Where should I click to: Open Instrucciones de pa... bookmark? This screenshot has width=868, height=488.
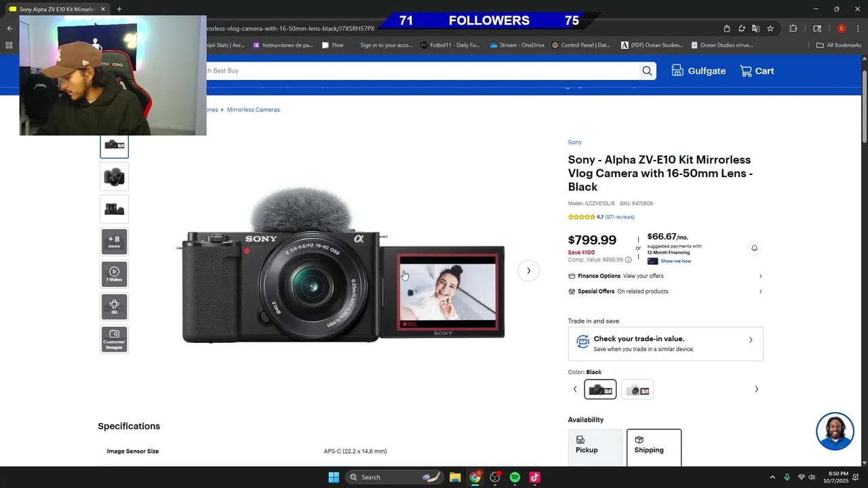click(x=283, y=45)
